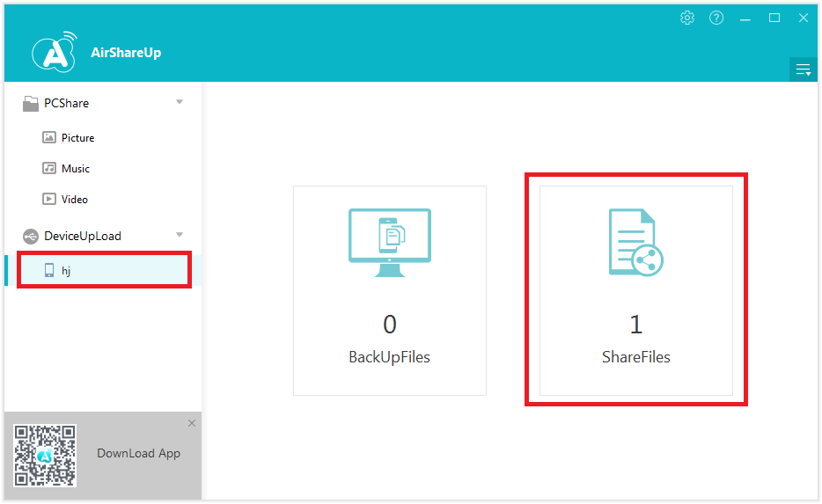
Task: Click the phone icon beside hj
Action: (x=48, y=270)
